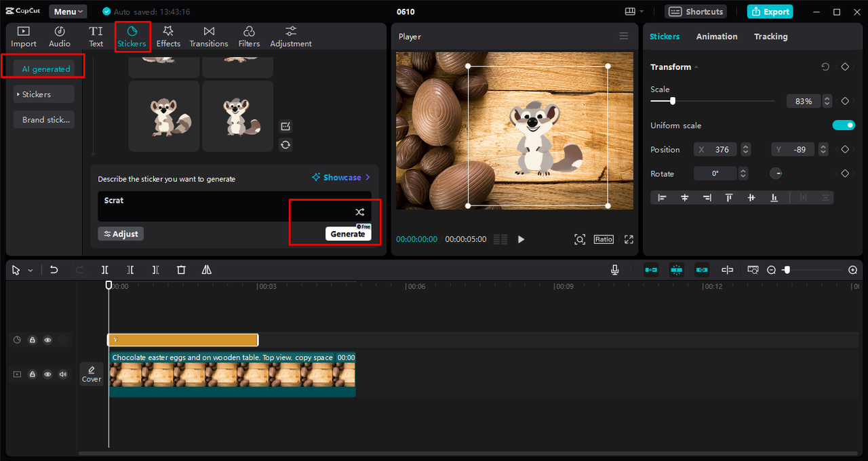Image resolution: width=868 pixels, height=461 pixels.
Task: Click the Rotate angle dial
Action: pyautogui.click(x=776, y=174)
